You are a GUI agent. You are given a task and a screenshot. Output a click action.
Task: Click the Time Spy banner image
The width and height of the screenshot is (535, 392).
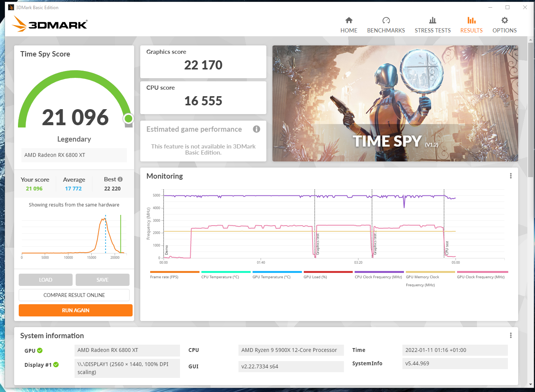tap(395, 103)
